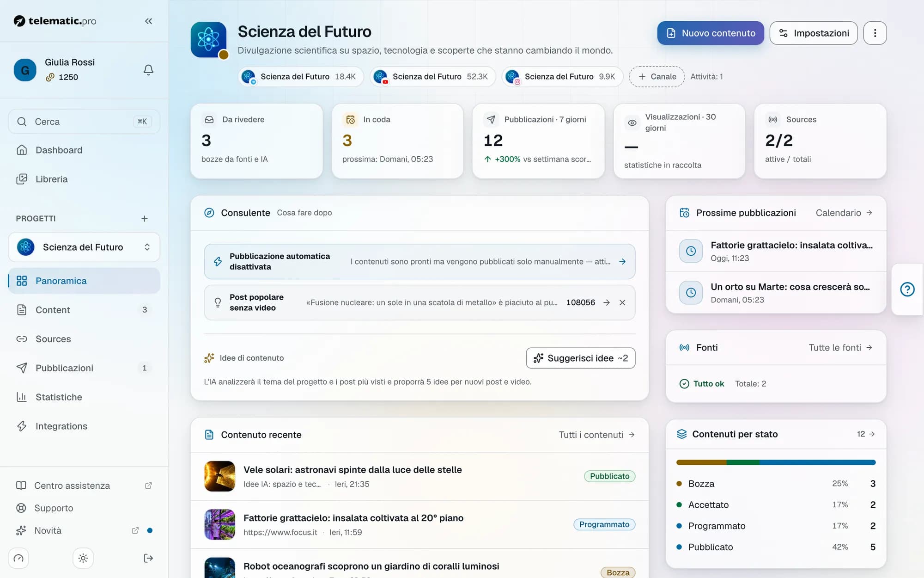
Task: Open notifications bell icon
Action: (148, 70)
